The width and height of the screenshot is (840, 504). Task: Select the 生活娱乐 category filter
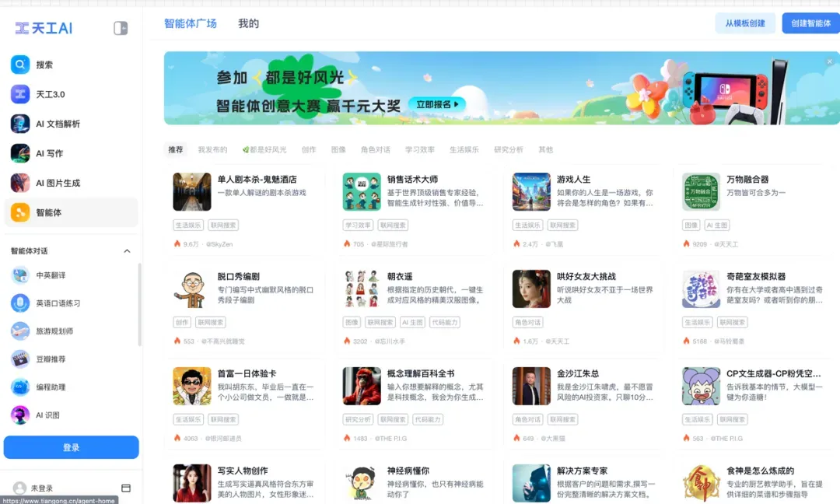click(464, 149)
